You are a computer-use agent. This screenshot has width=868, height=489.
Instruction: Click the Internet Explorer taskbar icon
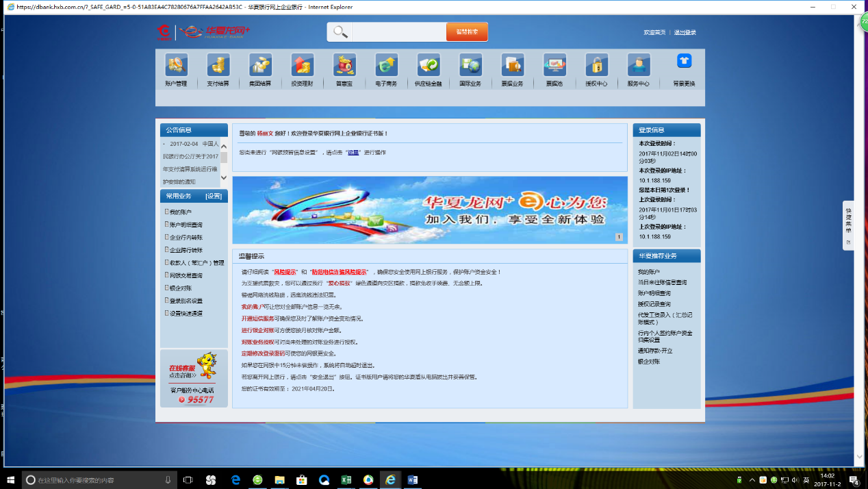[x=390, y=480]
